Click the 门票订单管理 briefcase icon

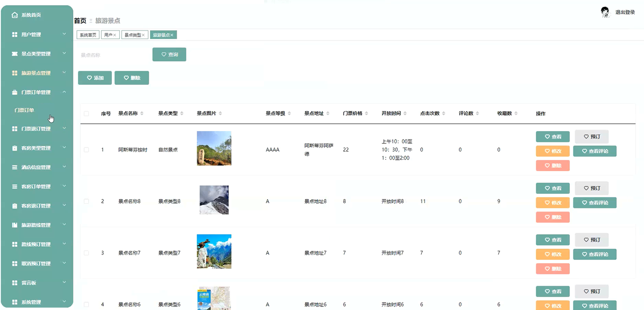[x=15, y=92]
